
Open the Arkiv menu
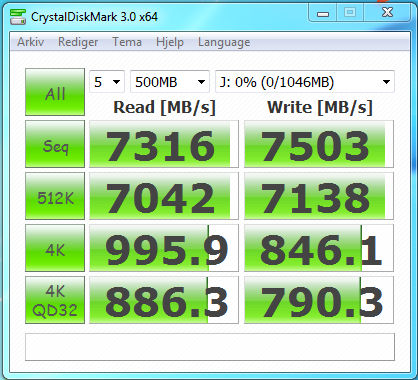click(x=31, y=42)
